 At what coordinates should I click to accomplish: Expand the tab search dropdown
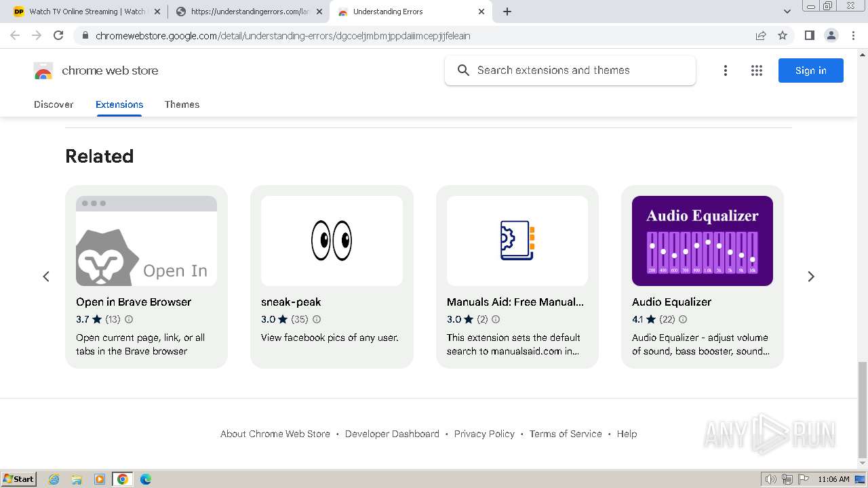click(x=787, y=12)
